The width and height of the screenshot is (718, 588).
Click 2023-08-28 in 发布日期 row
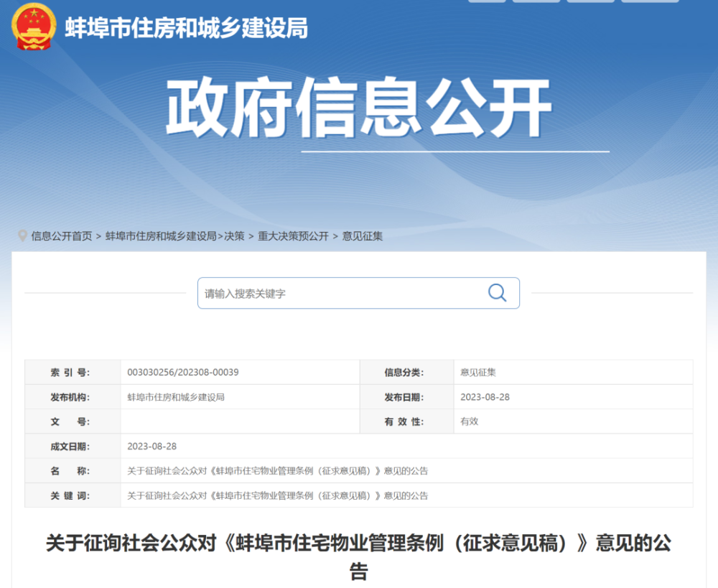pyautogui.click(x=485, y=397)
